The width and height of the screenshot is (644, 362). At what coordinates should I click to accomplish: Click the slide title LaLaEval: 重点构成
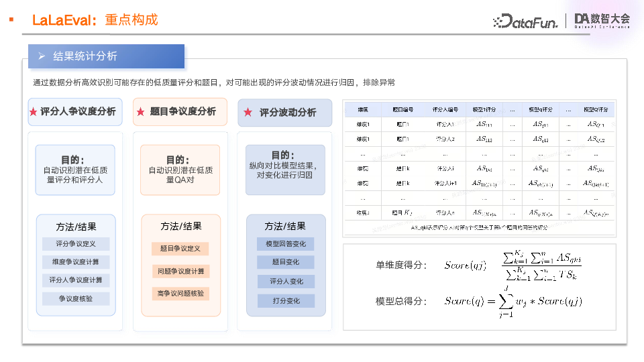[x=95, y=19]
